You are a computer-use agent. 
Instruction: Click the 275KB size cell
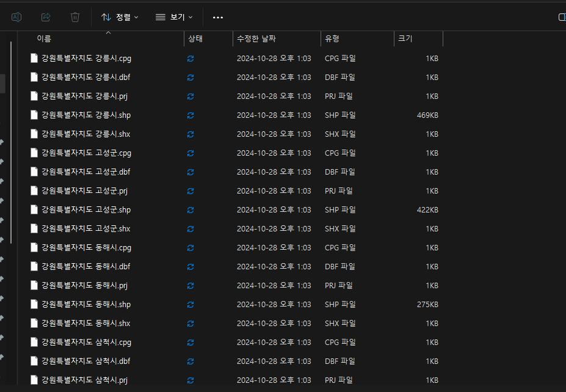(x=427, y=304)
